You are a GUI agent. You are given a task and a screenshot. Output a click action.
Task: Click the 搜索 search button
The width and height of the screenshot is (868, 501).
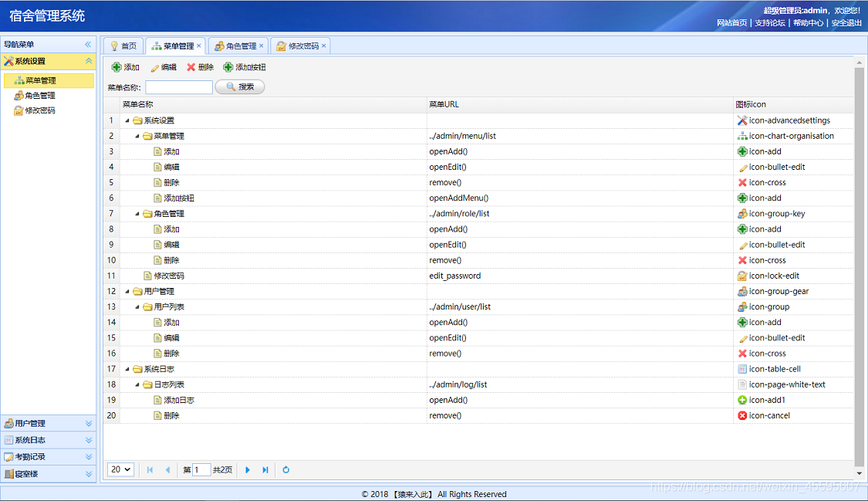click(x=240, y=87)
